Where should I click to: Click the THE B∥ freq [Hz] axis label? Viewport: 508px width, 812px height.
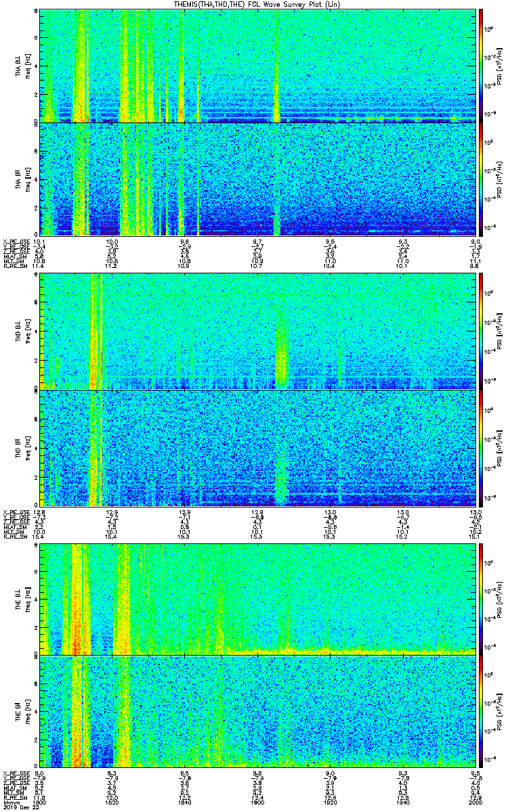tap(28, 710)
